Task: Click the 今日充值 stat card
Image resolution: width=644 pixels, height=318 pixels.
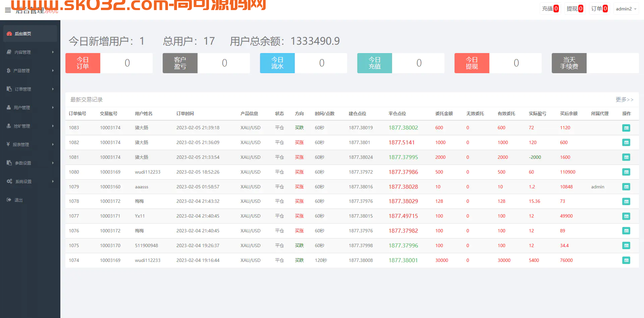Action: tap(401, 63)
